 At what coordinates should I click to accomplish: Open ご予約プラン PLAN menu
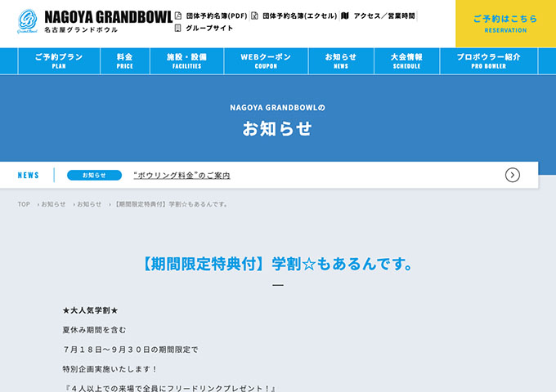click(59, 61)
